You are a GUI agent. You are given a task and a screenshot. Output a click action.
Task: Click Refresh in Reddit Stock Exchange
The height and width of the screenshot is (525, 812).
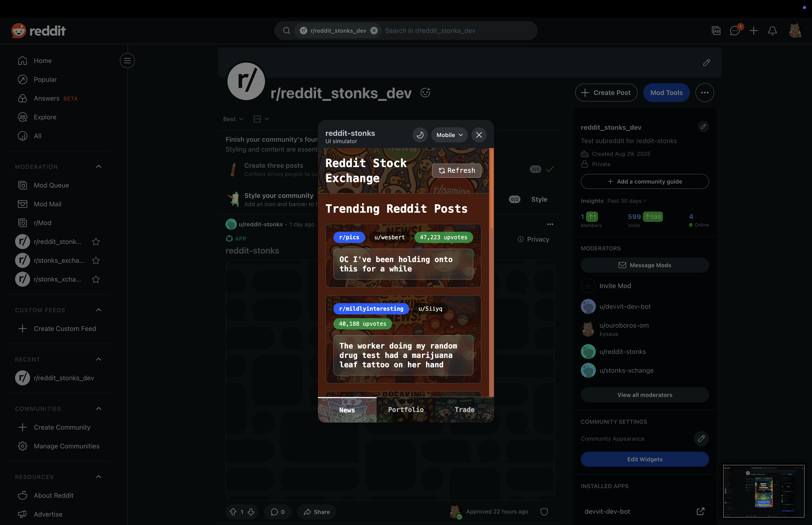click(x=457, y=170)
